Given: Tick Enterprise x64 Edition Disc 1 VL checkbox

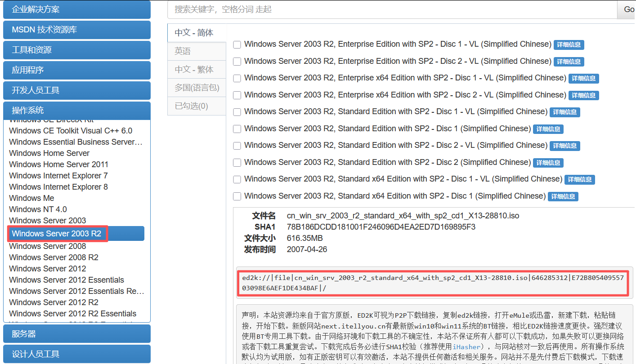Looking at the screenshot, I should [x=237, y=78].
